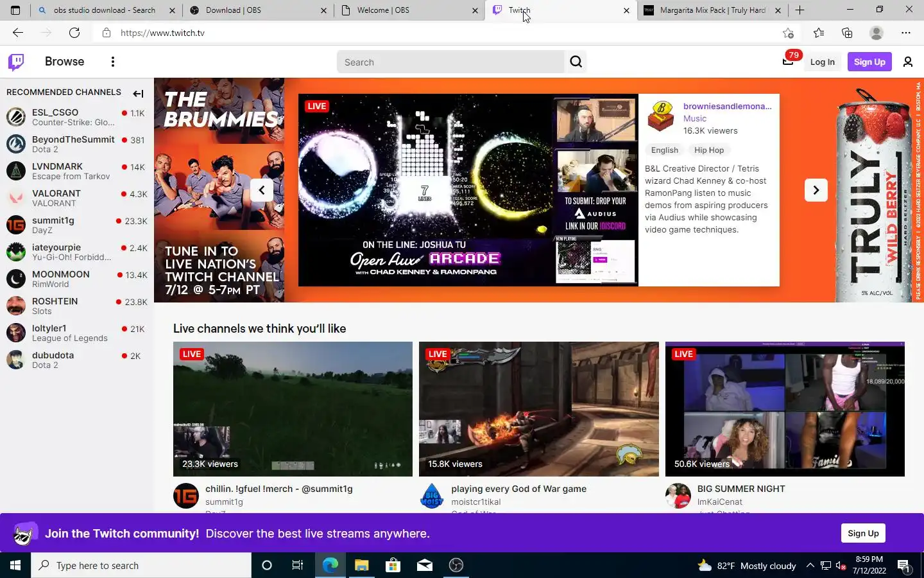The width and height of the screenshot is (924, 578).
Task: Open tab actions menu icon
Action: pos(15,10)
